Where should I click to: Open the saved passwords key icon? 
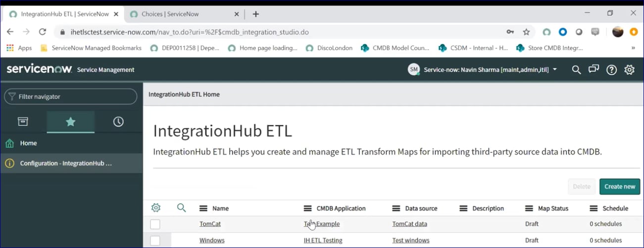tap(510, 32)
